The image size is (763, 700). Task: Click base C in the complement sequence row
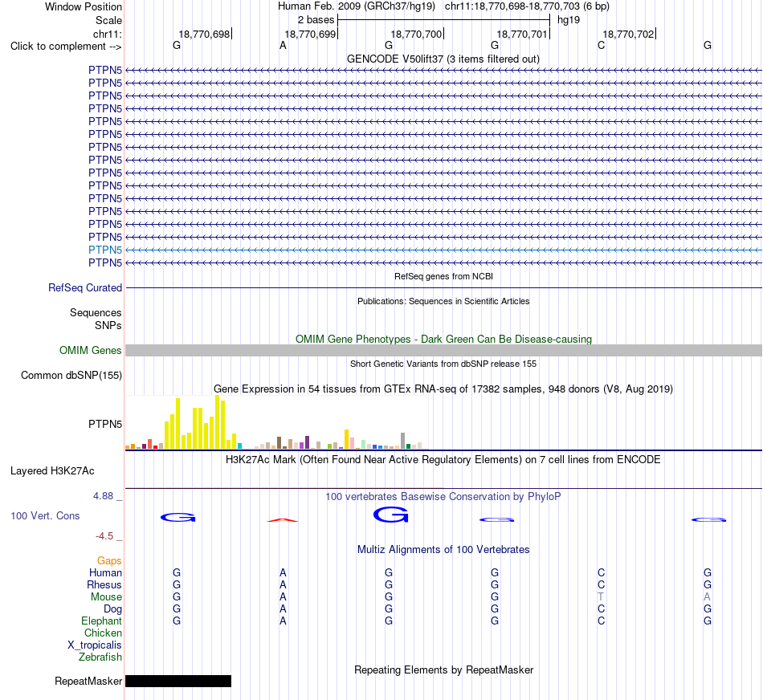coord(601,46)
